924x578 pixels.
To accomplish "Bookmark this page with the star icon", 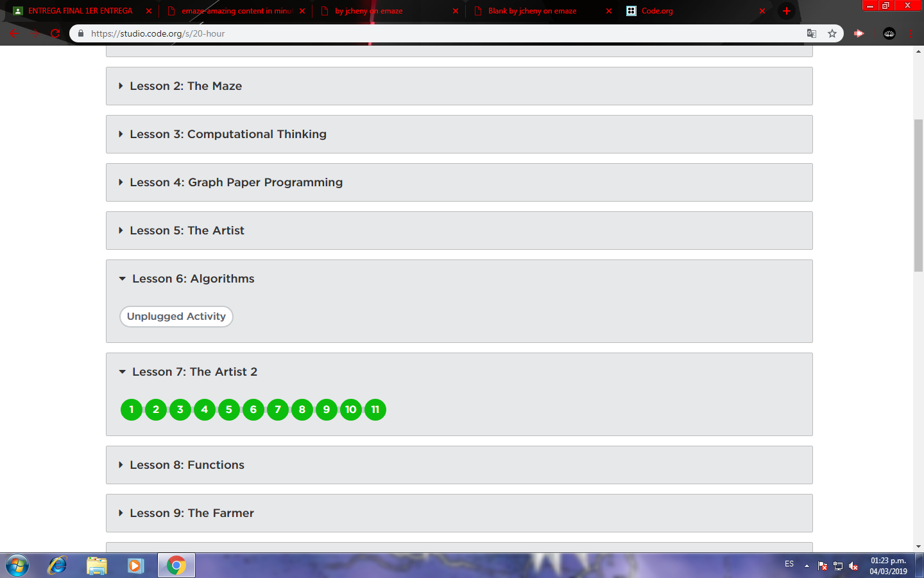I will (832, 33).
